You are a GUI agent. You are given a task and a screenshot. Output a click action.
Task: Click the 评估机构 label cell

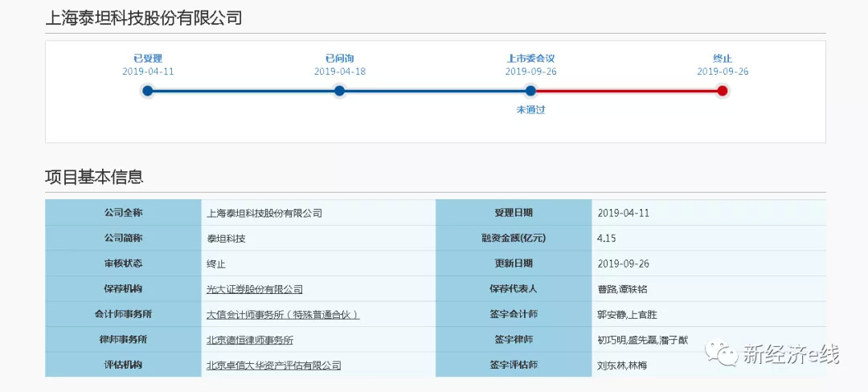click(x=123, y=365)
